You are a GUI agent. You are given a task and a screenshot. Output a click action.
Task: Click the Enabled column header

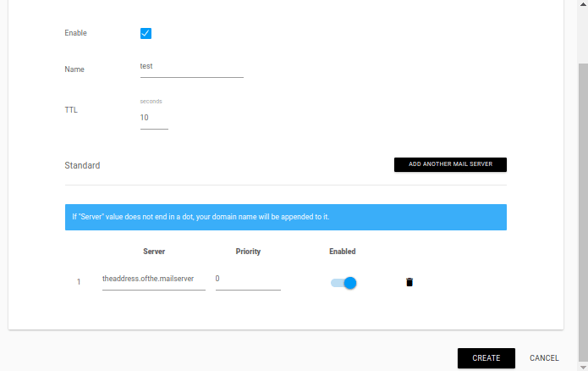click(343, 252)
